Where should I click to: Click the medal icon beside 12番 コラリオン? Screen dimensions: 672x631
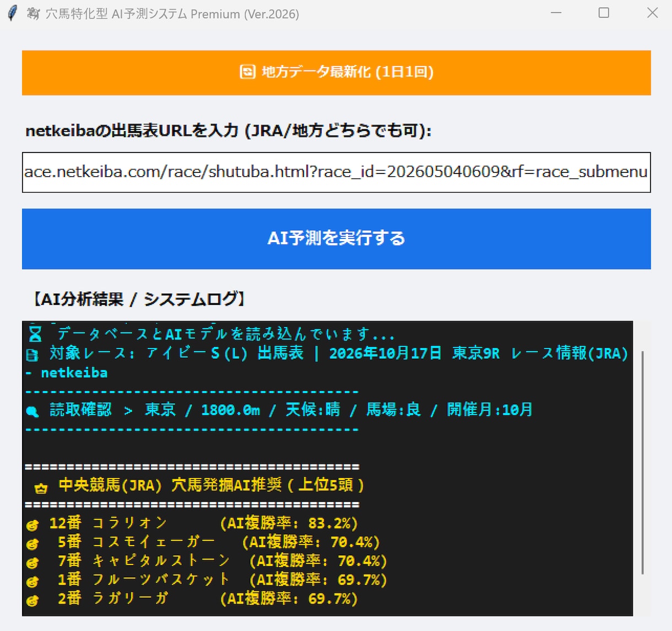(32, 525)
